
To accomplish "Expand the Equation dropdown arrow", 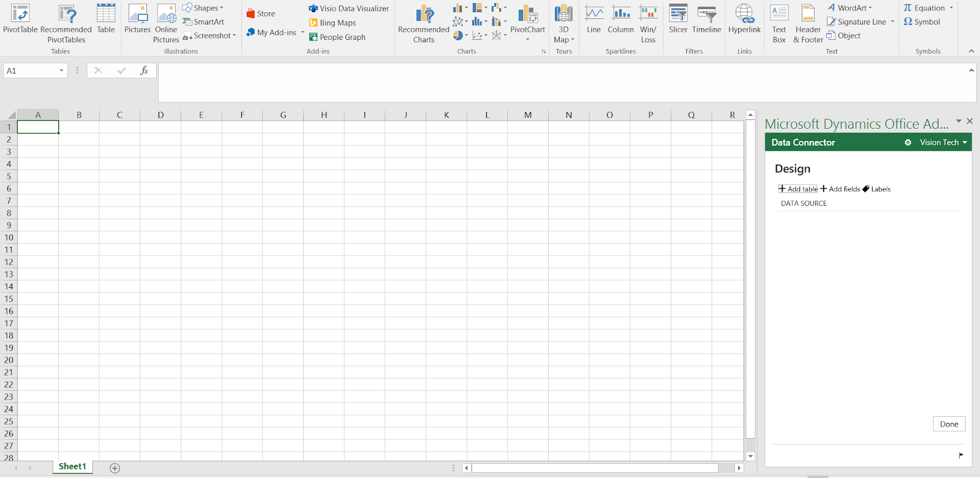I will click(951, 8).
